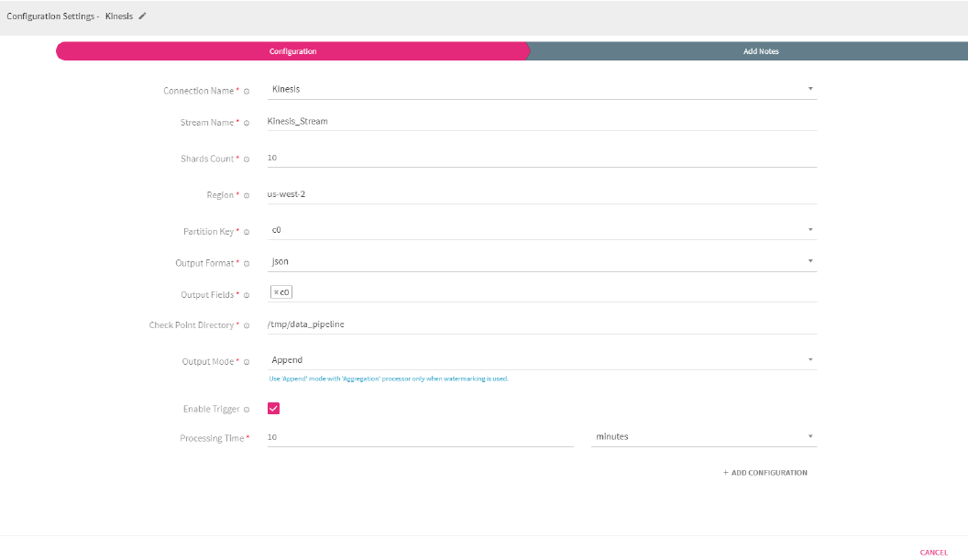Screen dimensions: 968x560
Task: Show info icon beside Partition Key
Action: click(247, 232)
